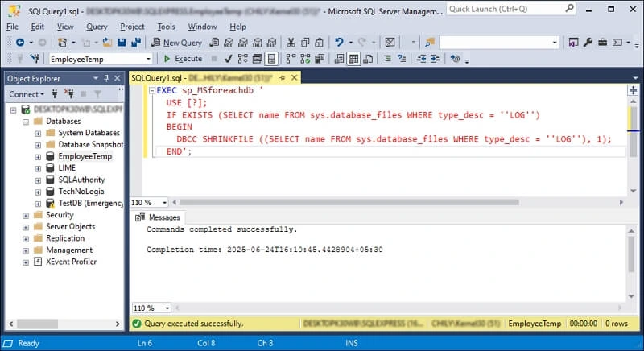This screenshot has width=644, height=351.
Task: Click Disconnect icon in Object Explorer
Action: 69,94
